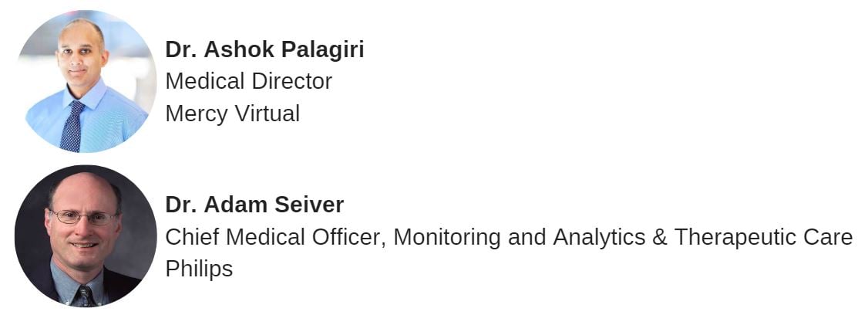Click Dr. Adam Seiver's profile photo

pos(85,236)
